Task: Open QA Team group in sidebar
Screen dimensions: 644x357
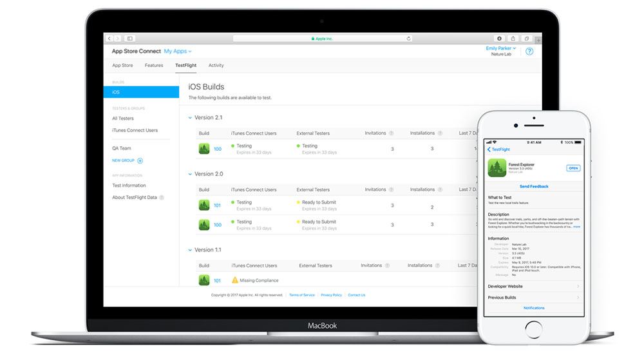Action: click(122, 148)
